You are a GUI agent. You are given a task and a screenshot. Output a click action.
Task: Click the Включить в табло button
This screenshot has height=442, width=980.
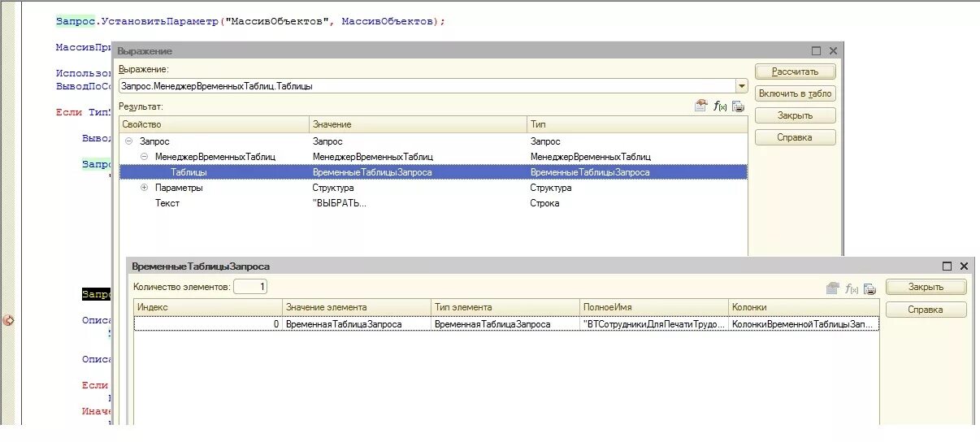[x=795, y=93]
